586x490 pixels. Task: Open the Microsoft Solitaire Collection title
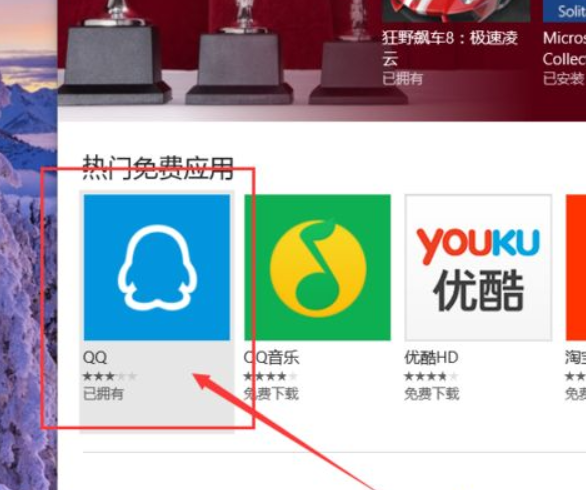click(x=564, y=49)
